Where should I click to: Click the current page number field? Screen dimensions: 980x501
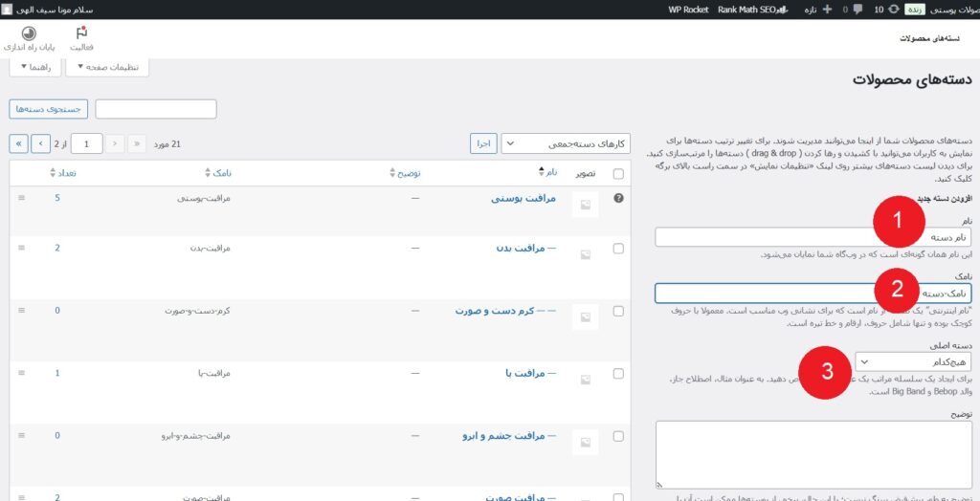tap(87, 144)
